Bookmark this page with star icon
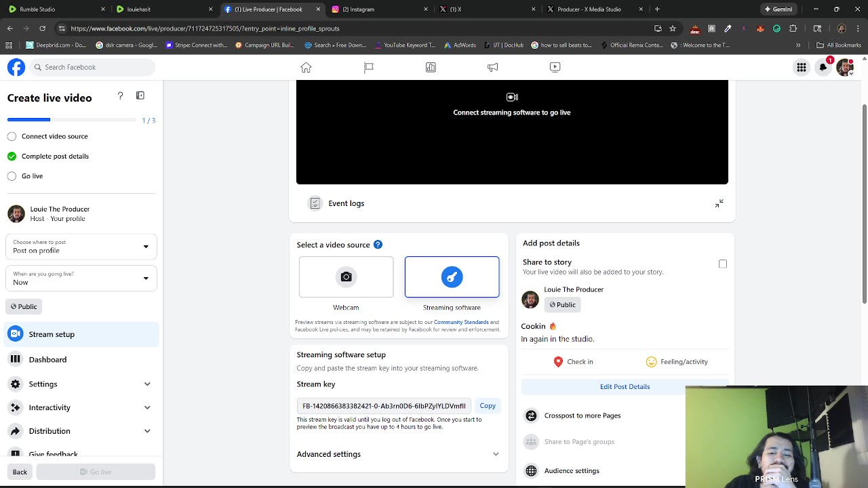This screenshot has height=488, width=868. pyautogui.click(x=673, y=28)
